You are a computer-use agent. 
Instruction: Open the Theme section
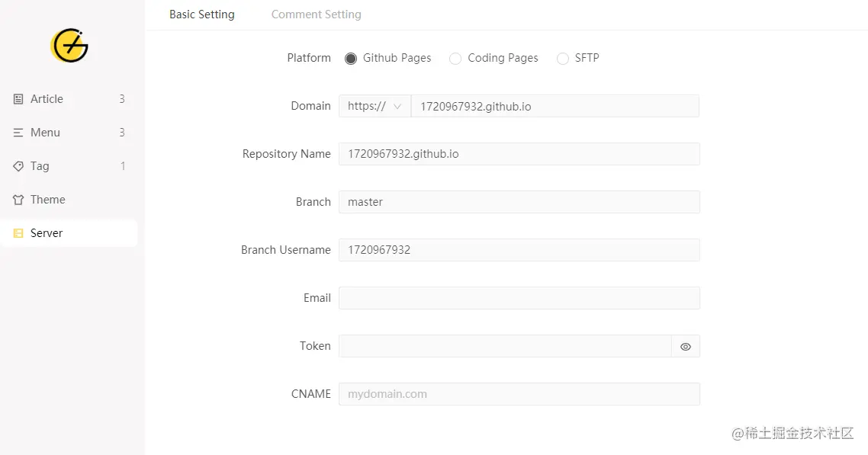click(x=69, y=200)
